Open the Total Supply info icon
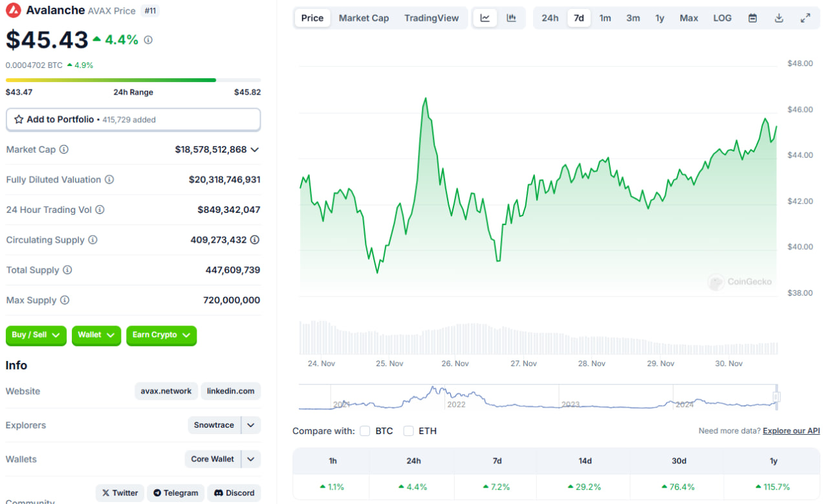828x504 pixels. [x=67, y=270]
